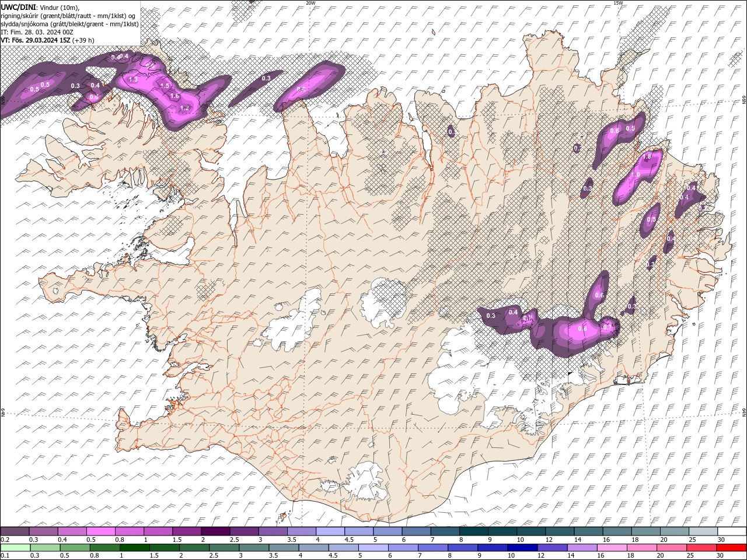Select the pale green 0.1–0.3 lower scale swatch
The height and width of the screenshot is (560, 747).
16,548
